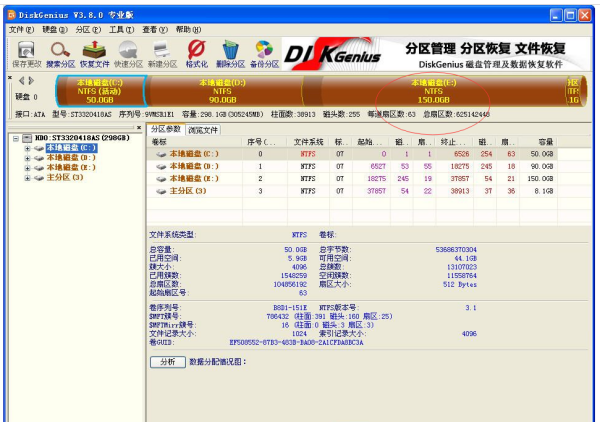Click drive icon beside 本地磁盘(E:) in table
This screenshot has width=600, height=422.
(161, 178)
